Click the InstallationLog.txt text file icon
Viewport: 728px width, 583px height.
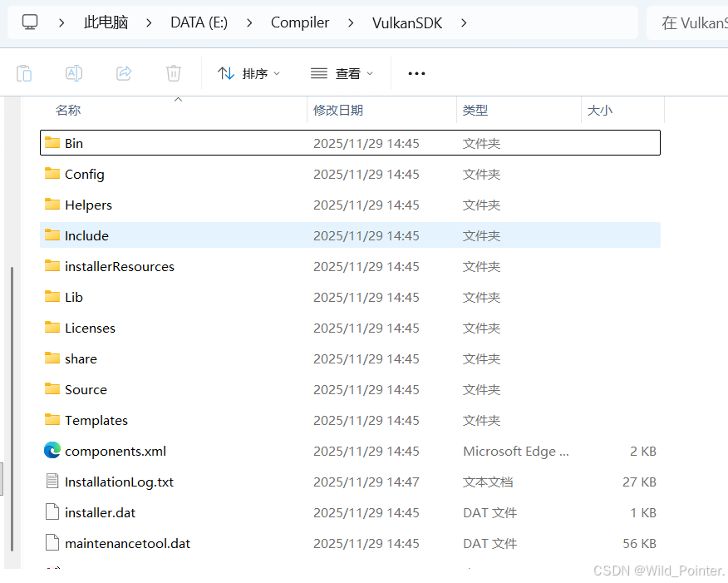51,482
